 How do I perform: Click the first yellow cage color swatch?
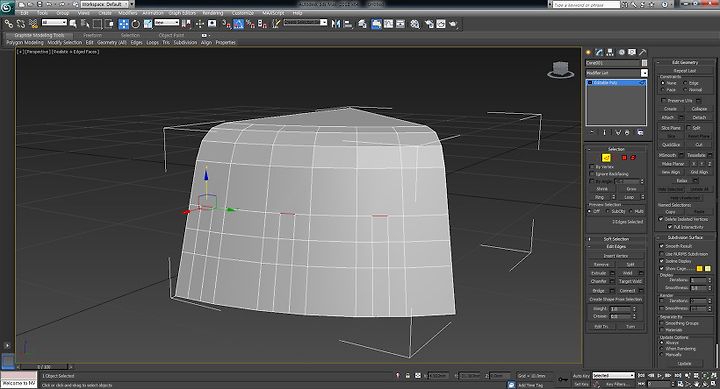click(699, 268)
